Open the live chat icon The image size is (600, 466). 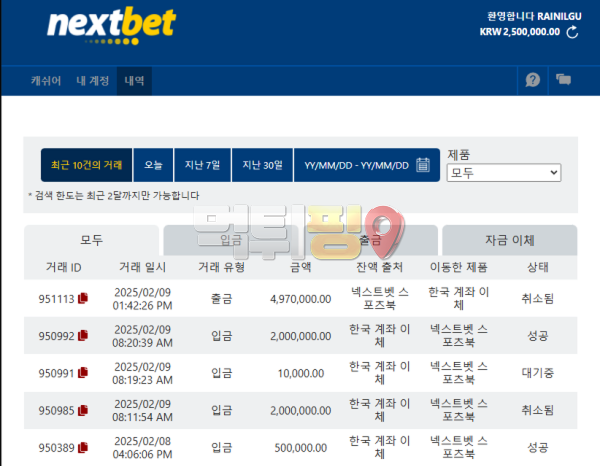[563, 80]
